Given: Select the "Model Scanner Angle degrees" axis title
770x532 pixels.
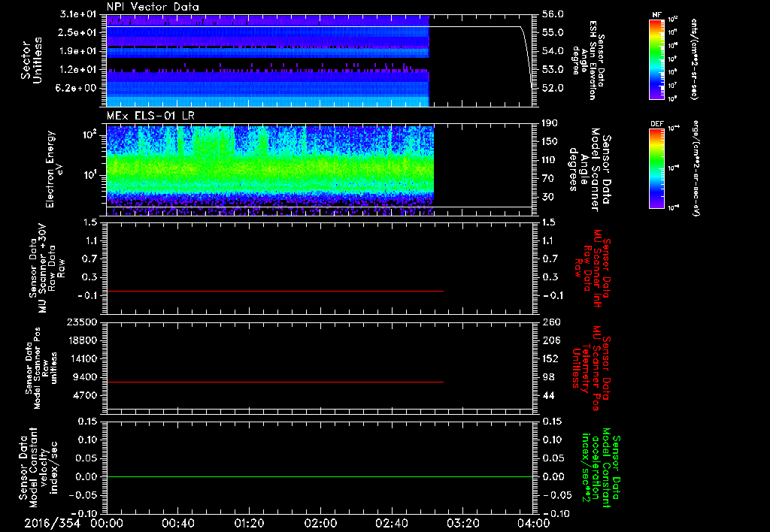Looking at the screenshot, I should [x=588, y=170].
